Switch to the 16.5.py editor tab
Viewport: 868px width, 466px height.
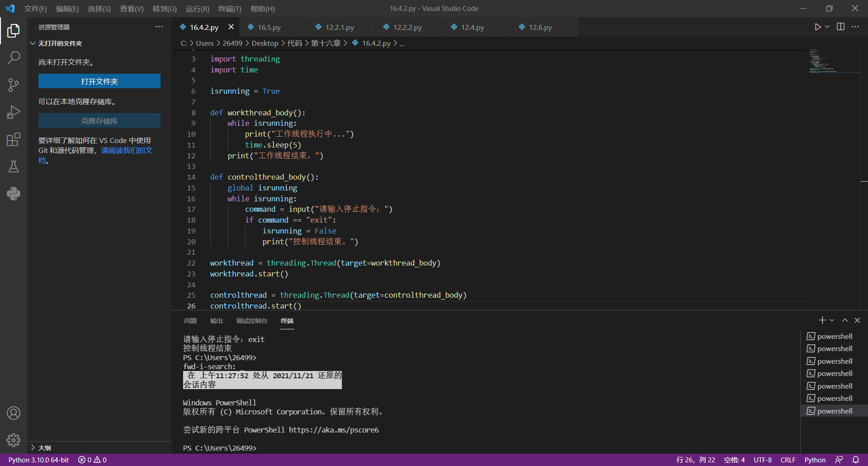(x=269, y=27)
